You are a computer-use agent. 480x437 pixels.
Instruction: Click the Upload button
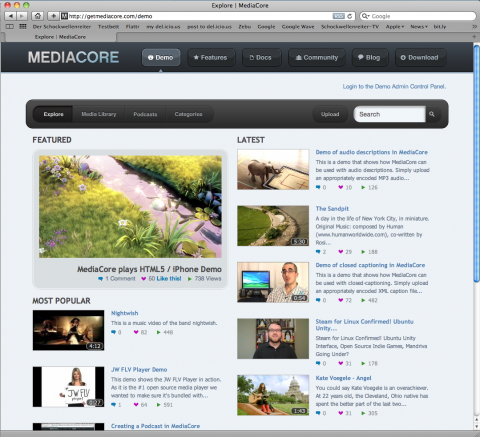(330, 114)
